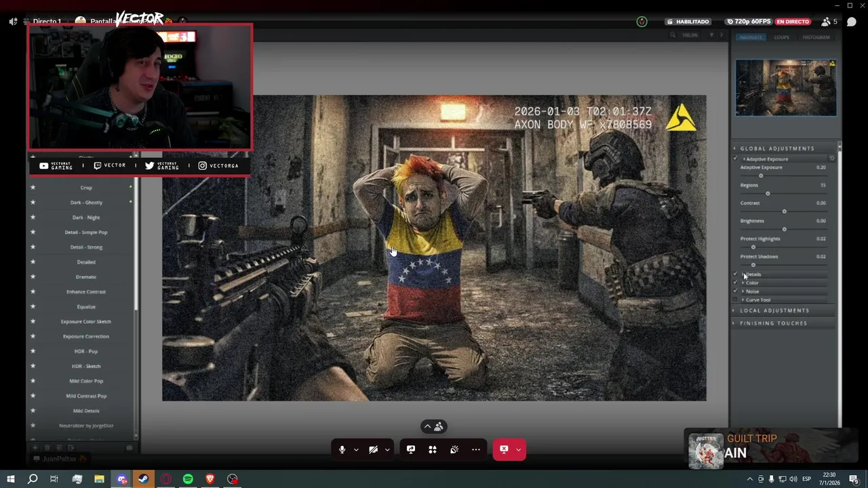
Task: Click the navigator preview thumbnail
Action: point(786,88)
